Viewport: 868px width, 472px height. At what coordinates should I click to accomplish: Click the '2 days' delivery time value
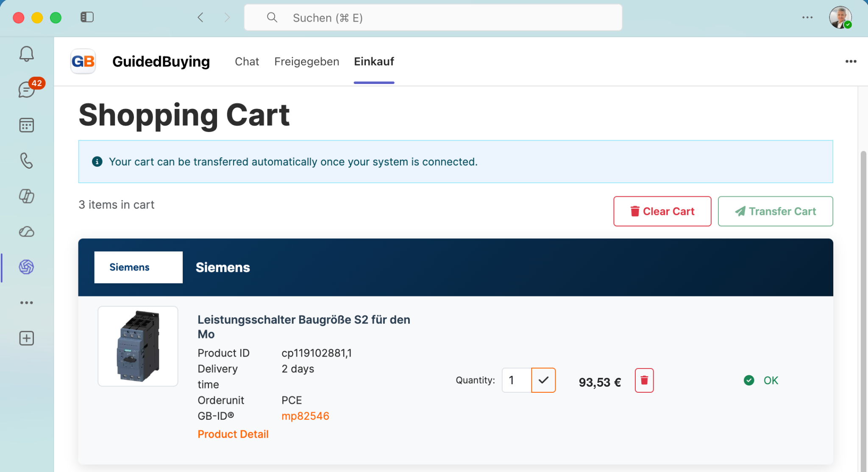click(x=298, y=369)
